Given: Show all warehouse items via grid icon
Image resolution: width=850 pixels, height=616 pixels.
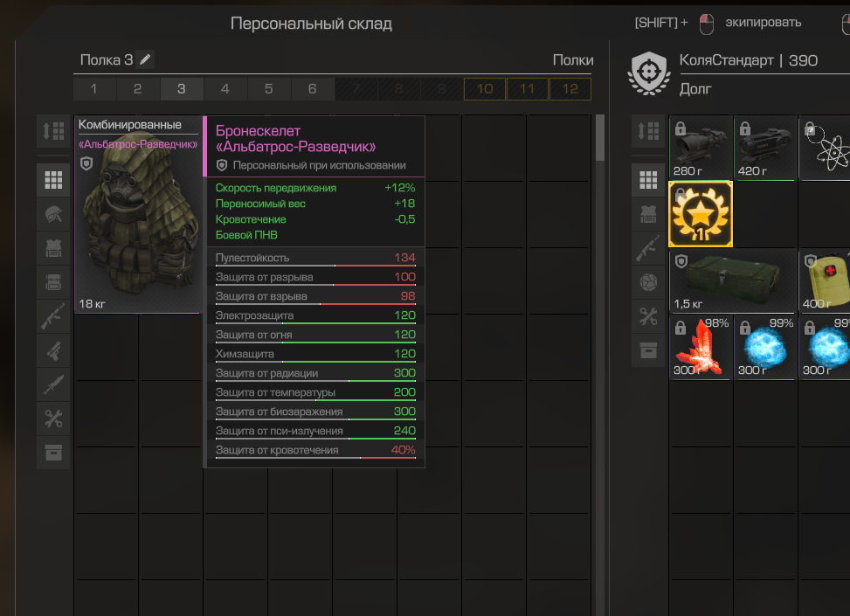Looking at the screenshot, I should (53, 180).
